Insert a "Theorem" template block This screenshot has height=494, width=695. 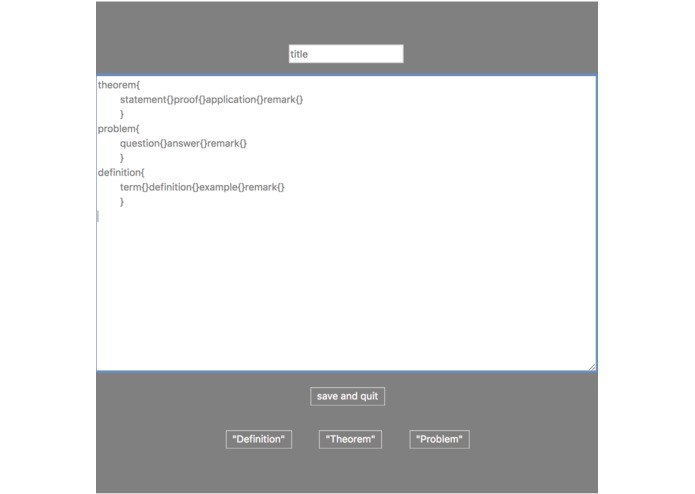click(x=350, y=439)
